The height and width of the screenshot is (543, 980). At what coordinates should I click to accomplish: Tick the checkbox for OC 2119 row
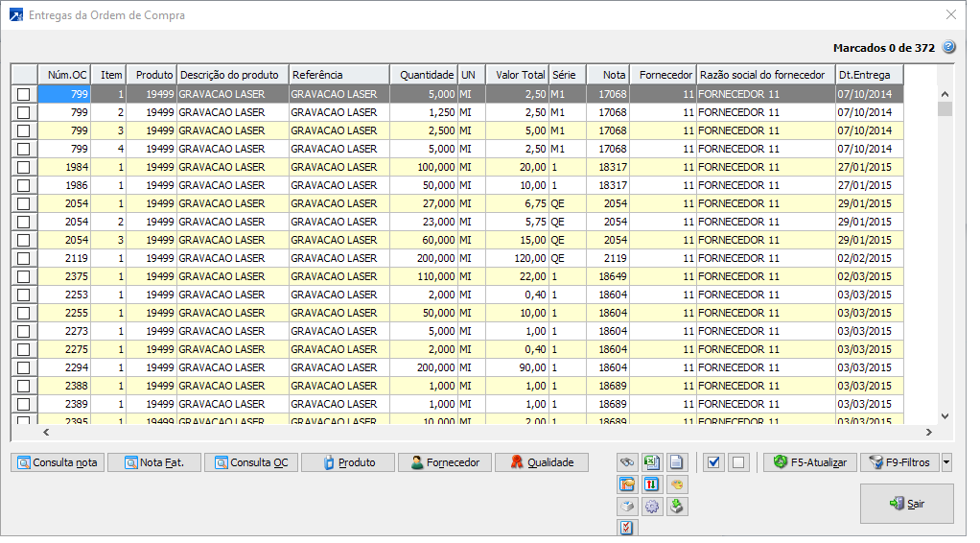(24, 258)
